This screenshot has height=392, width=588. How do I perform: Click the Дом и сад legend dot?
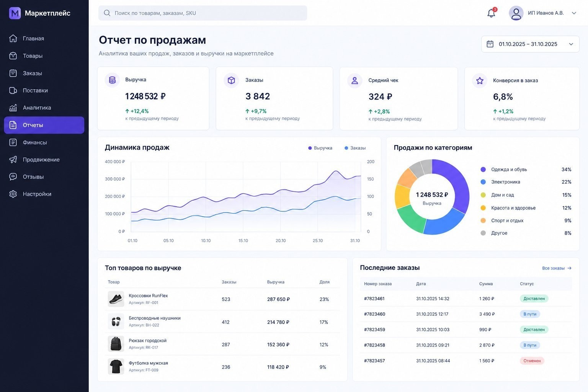483,195
